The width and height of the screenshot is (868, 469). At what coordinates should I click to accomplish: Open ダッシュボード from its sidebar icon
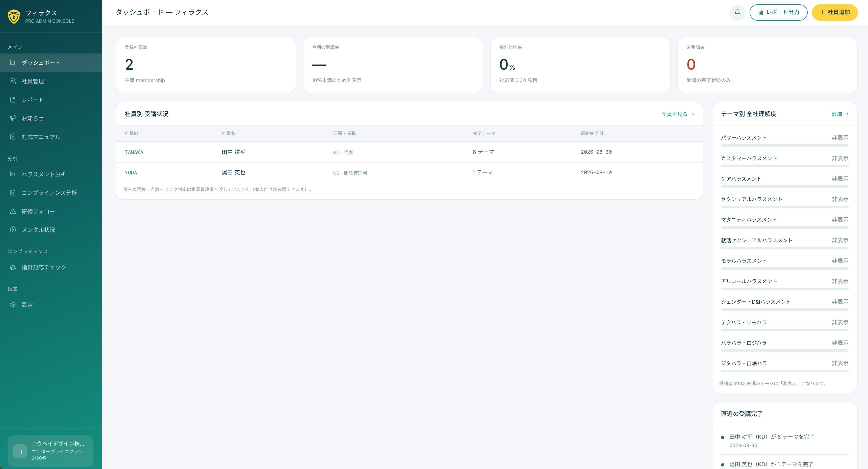point(13,62)
